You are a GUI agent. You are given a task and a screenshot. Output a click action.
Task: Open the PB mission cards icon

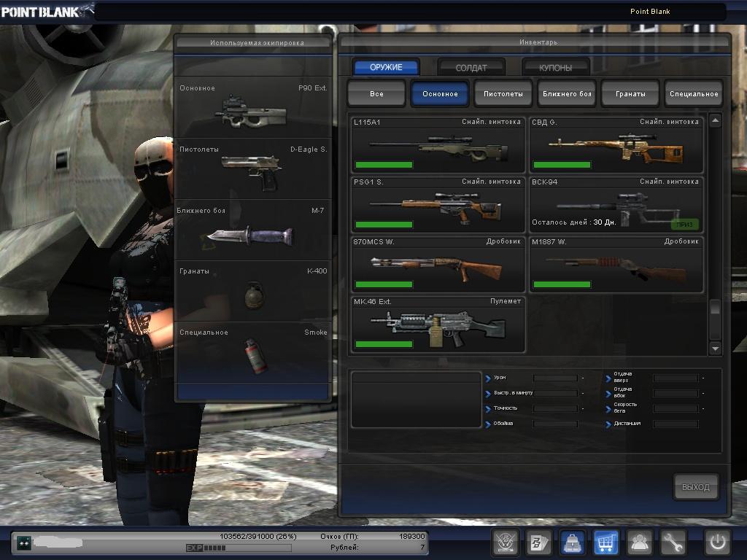(x=538, y=542)
